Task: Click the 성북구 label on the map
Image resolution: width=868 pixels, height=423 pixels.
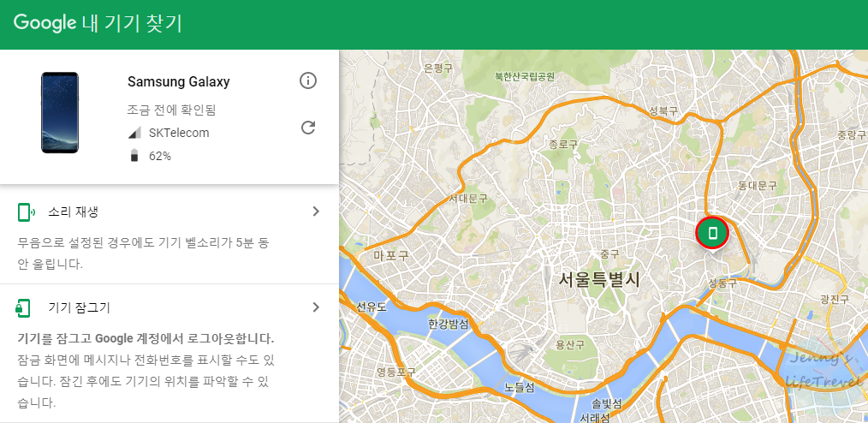Action: coord(663,110)
